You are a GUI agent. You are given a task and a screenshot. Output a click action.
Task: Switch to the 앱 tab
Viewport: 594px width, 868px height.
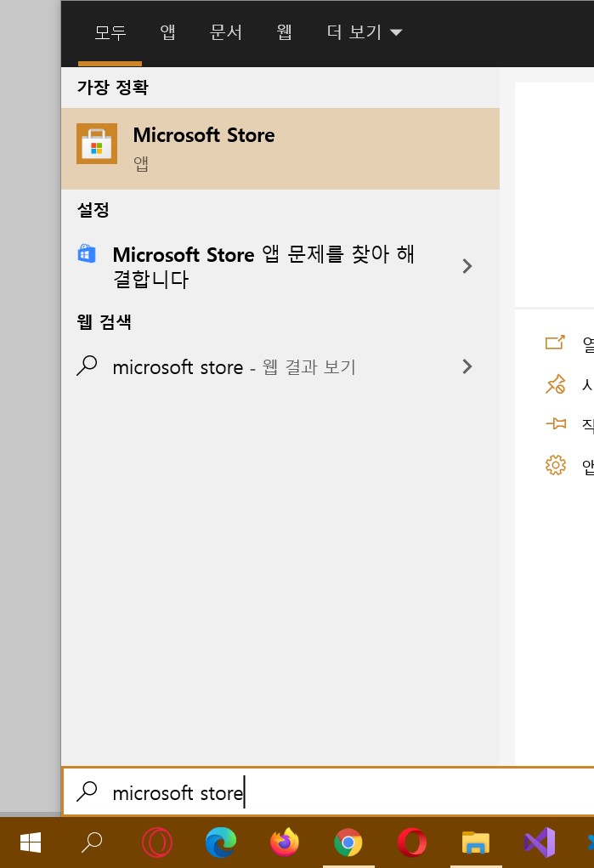[x=167, y=32]
